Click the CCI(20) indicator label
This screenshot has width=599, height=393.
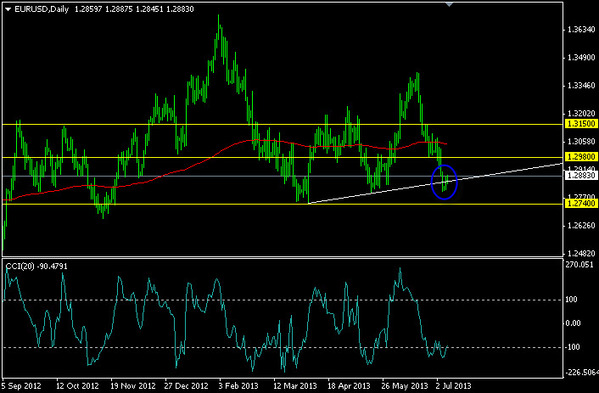pyautogui.click(x=37, y=266)
